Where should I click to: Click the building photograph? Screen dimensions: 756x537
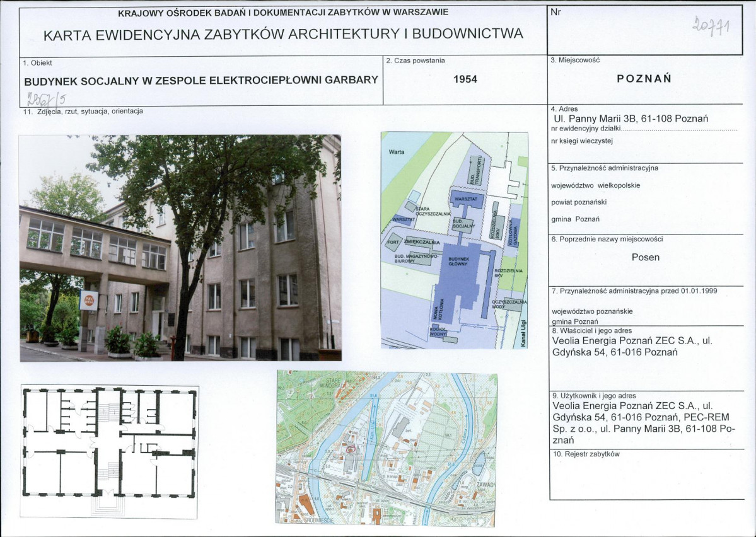(180, 248)
